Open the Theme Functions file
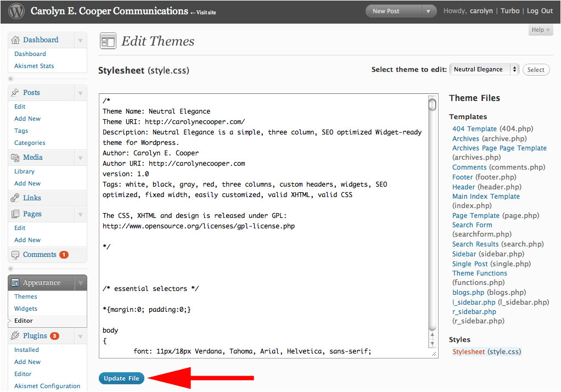Viewport: 561px width, 392px height. click(479, 273)
